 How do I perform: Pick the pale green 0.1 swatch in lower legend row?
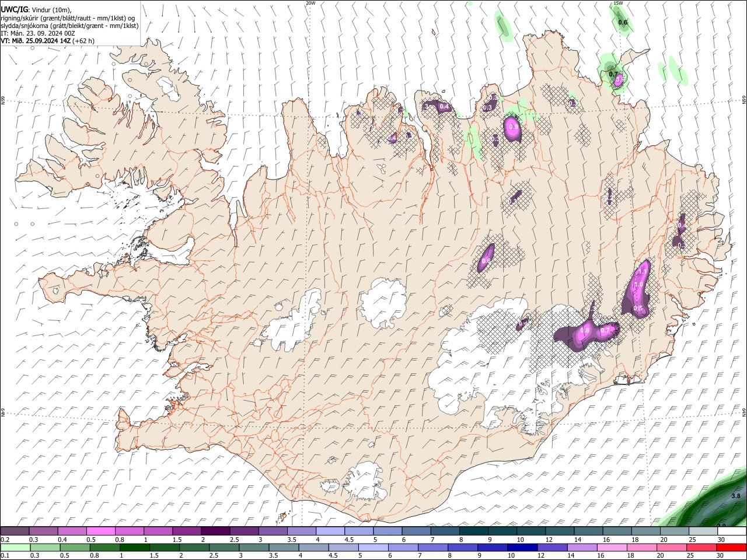click(x=15, y=548)
